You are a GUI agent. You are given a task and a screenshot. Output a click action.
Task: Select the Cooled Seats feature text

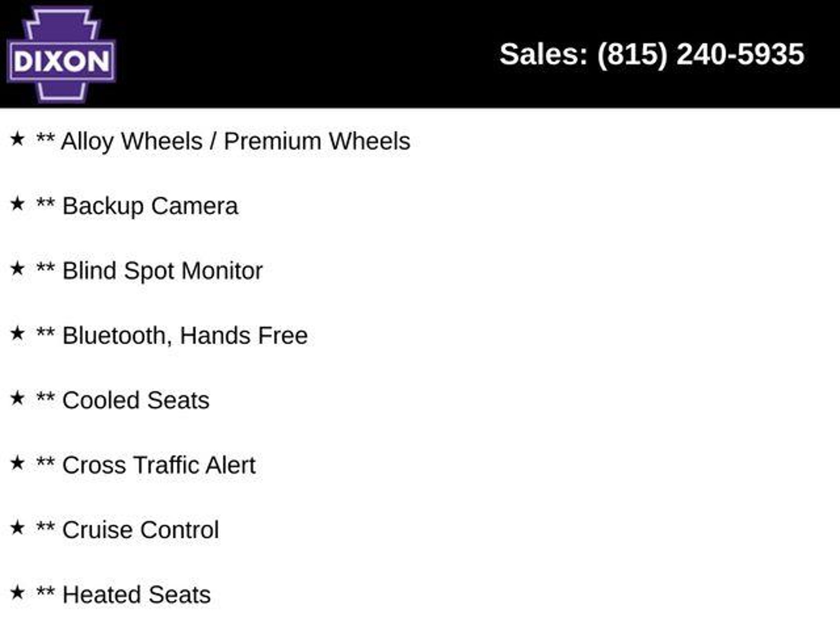pos(136,400)
